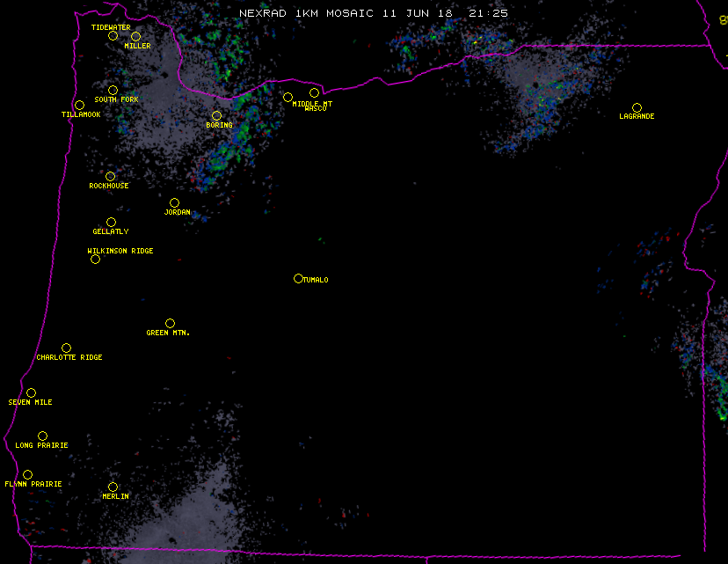The image size is (728, 564).
Task: Select the Seven Mile station circle
Action: (x=31, y=393)
